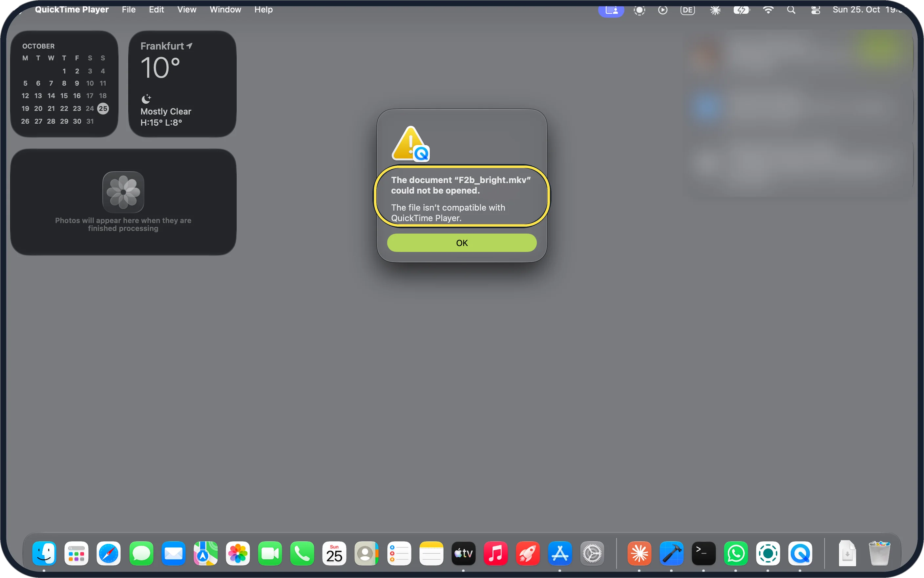Click today's date 25 in calendar widget
The image size is (924, 578).
(x=103, y=109)
